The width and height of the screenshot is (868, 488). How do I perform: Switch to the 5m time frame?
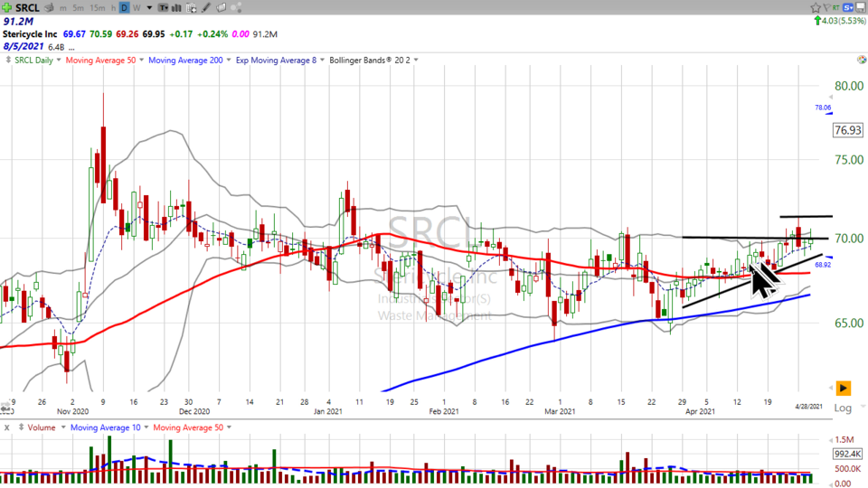tap(78, 8)
